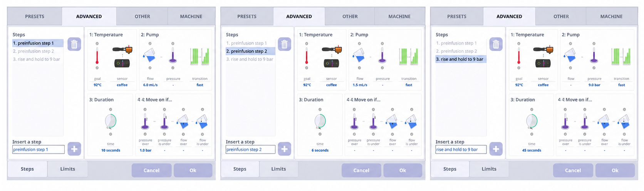
Task: Switch to MACHINE tab in the rightmost dialog
Action: pyautogui.click(x=611, y=17)
